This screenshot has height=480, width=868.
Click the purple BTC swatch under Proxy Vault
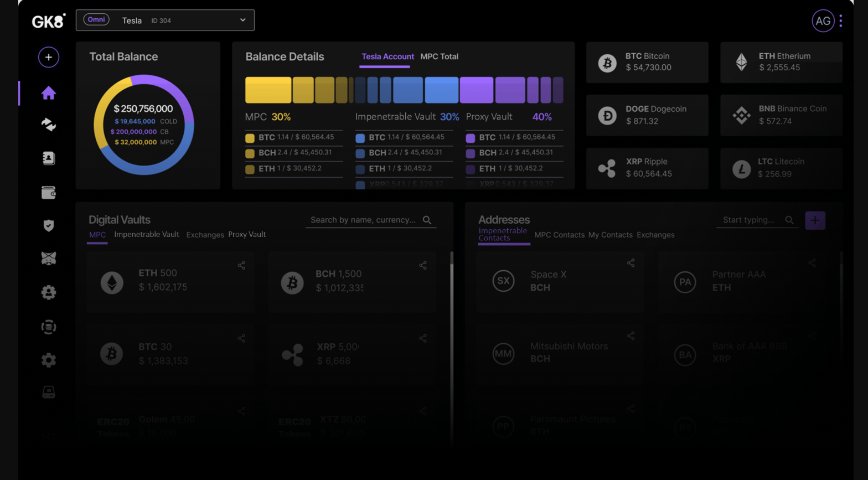(471, 138)
